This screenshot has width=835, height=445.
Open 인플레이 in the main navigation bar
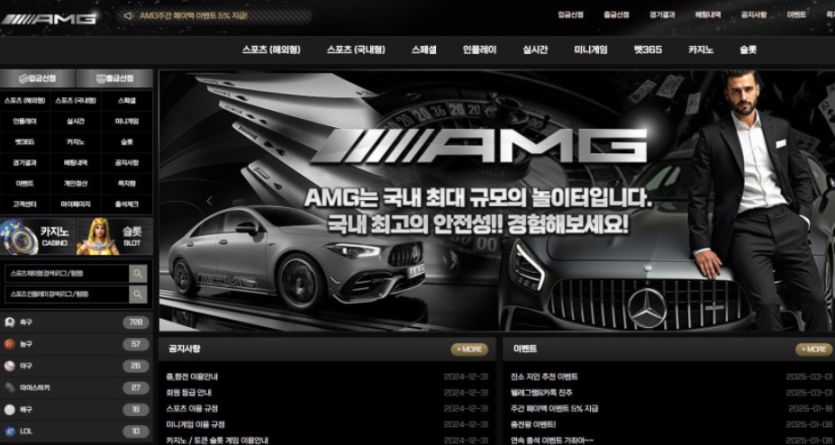pyautogui.click(x=480, y=50)
